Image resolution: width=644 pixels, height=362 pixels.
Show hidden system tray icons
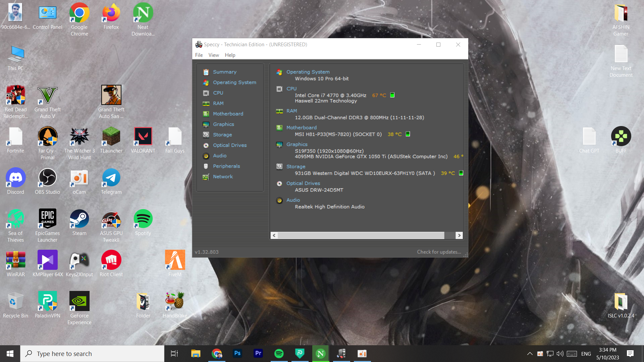[530, 354]
